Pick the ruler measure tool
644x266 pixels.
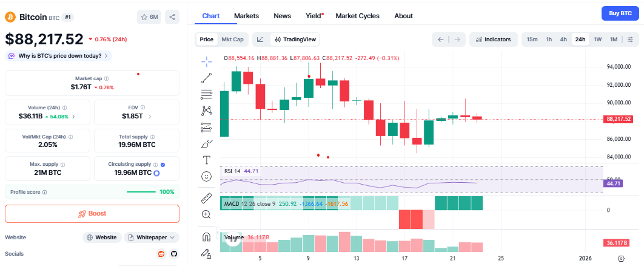click(207, 198)
